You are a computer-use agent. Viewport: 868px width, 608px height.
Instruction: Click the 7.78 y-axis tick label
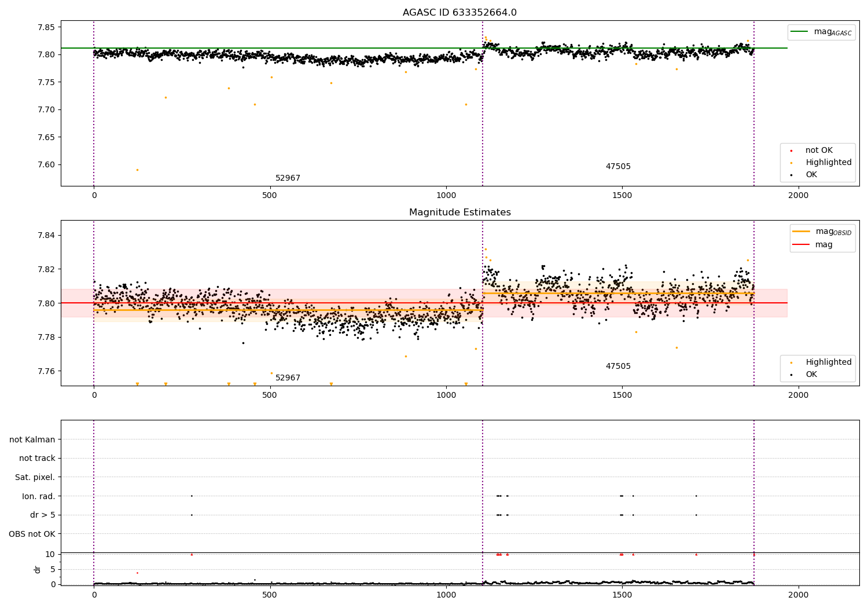[46, 337]
